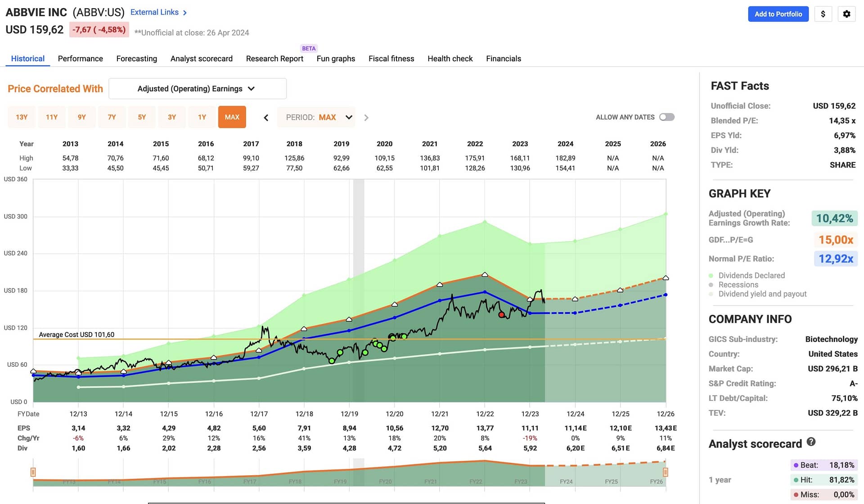Open the Financials tab

[x=504, y=58]
